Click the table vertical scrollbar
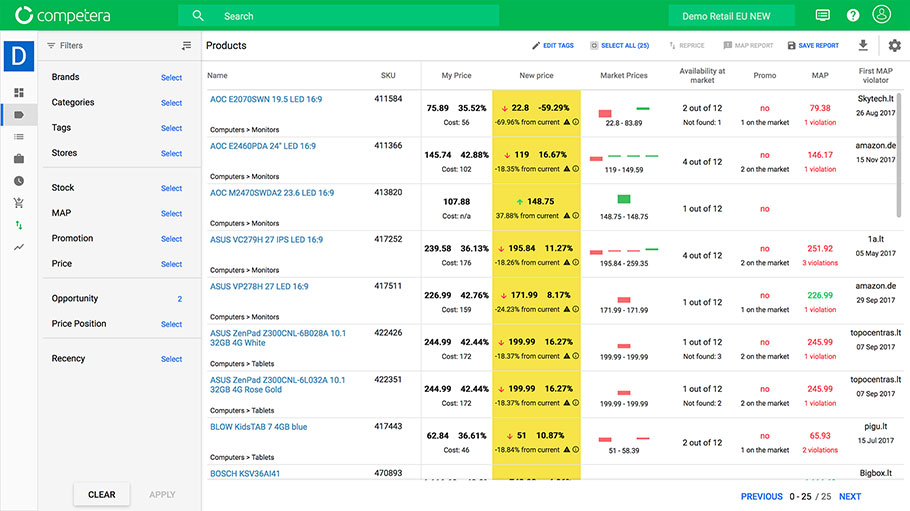 [x=900, y=155]
